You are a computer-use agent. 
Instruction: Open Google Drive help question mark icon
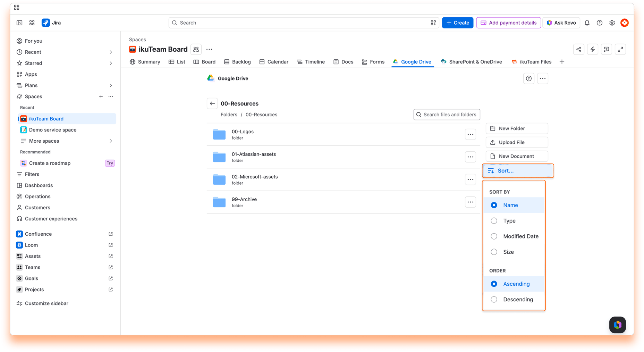point(529,78)
